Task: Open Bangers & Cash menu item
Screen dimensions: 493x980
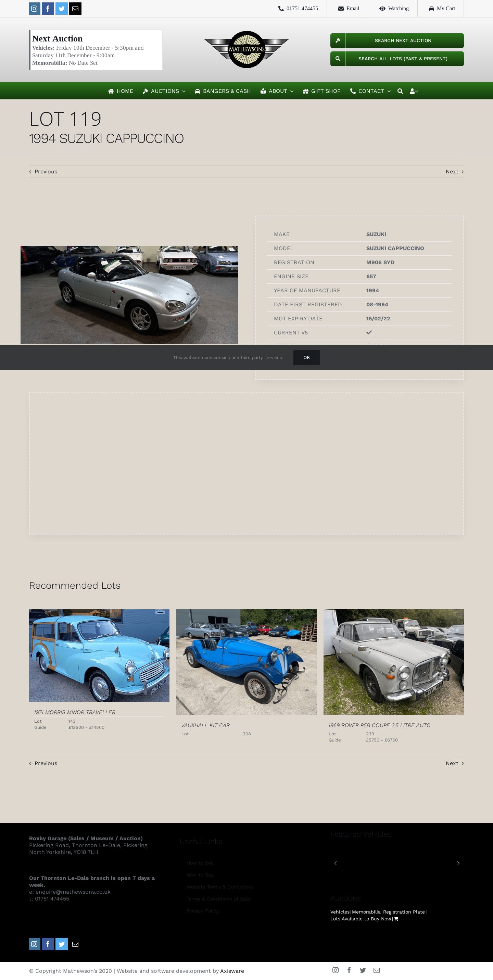Action: 223,91
